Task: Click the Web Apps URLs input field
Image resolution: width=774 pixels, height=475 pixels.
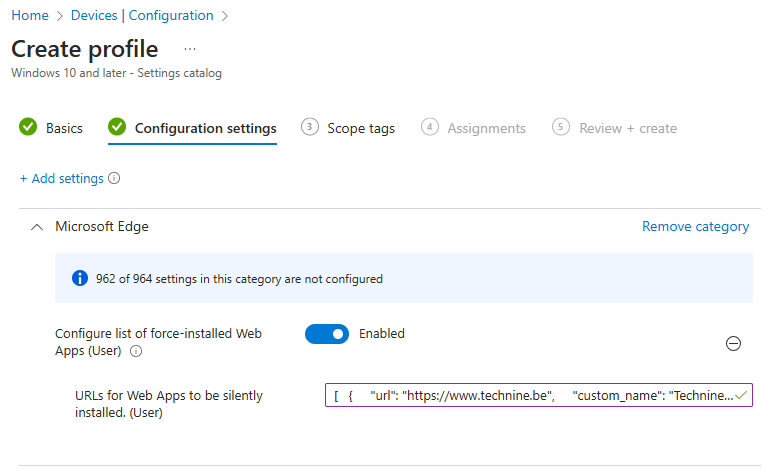Action: [x=530, y=396]
